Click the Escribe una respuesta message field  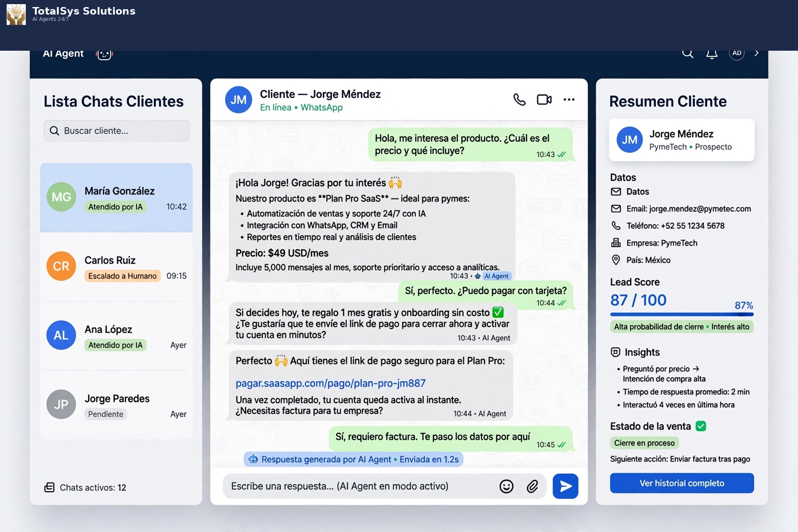pyautogui.click(x=360, y=486)
